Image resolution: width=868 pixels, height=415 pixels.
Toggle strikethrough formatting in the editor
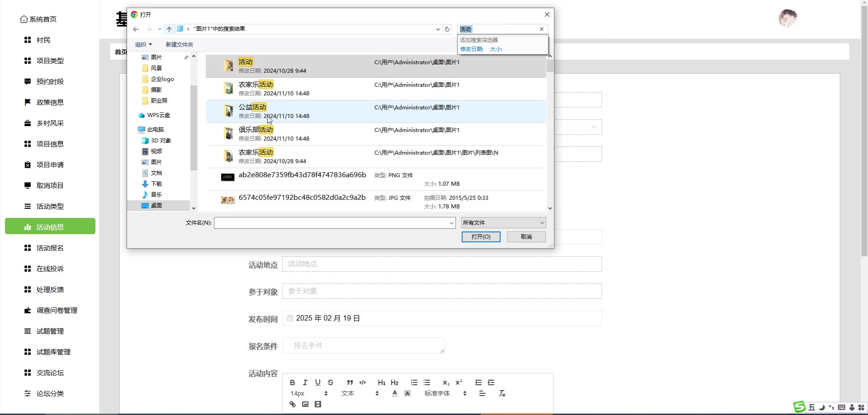330,382
